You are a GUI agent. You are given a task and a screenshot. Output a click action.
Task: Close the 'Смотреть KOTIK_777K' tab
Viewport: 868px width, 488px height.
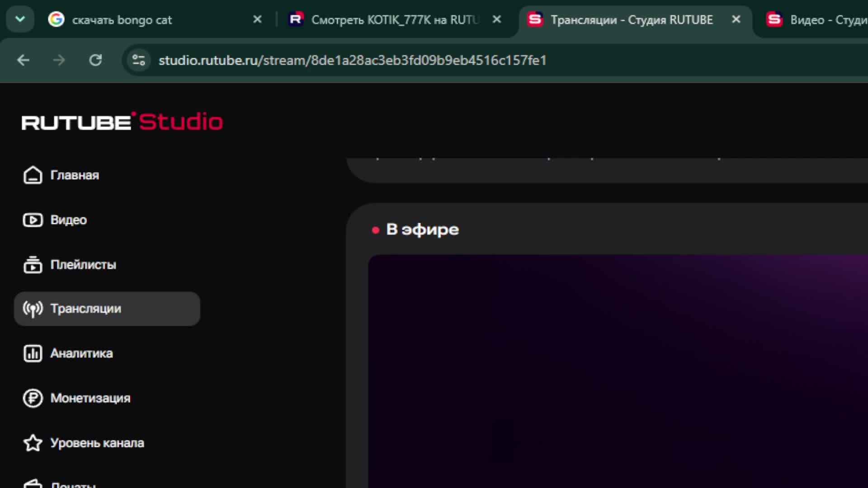coord(497,19)
